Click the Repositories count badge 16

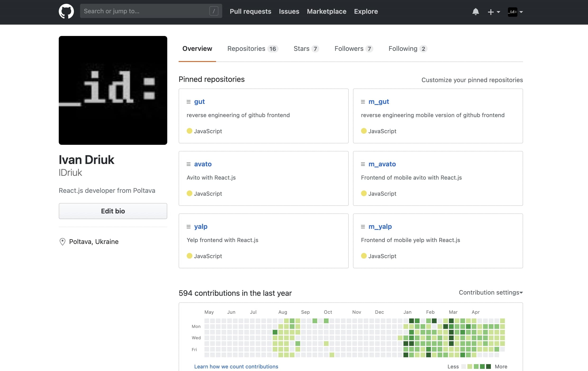273,49
